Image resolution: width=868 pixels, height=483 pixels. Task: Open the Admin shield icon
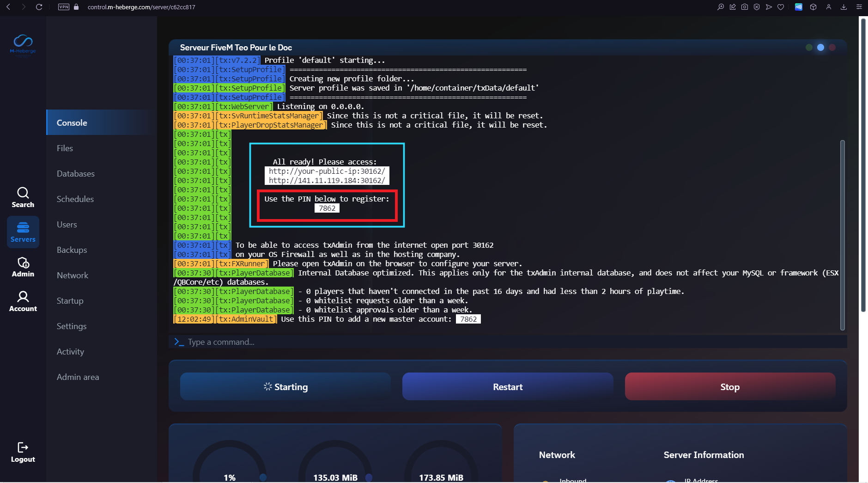[23, 267]
